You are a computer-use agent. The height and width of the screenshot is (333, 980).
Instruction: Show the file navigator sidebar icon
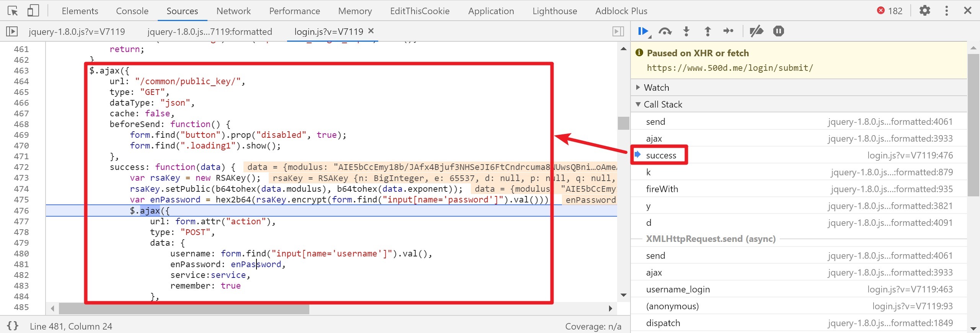pos(12,31)
